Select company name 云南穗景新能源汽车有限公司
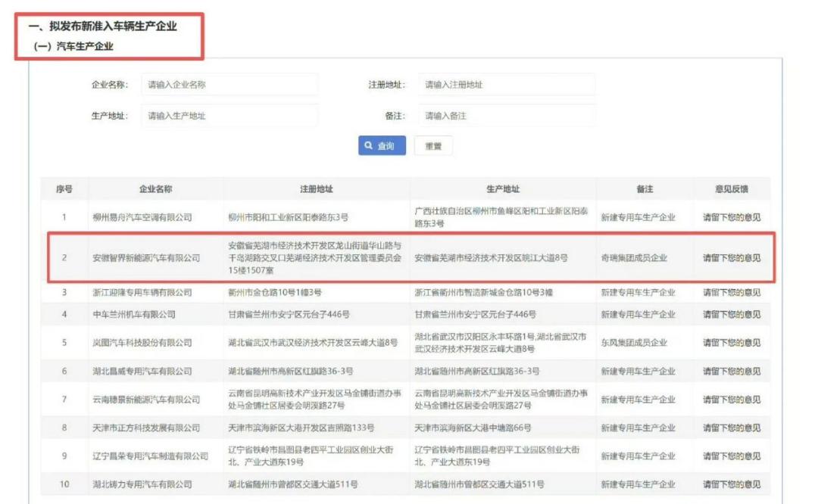The width and height of the screenshot is (818, 504). click(146, 400)
